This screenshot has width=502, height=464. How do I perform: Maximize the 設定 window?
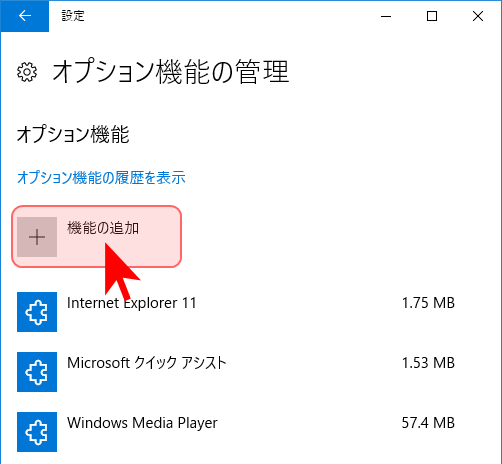coord(432,16)
